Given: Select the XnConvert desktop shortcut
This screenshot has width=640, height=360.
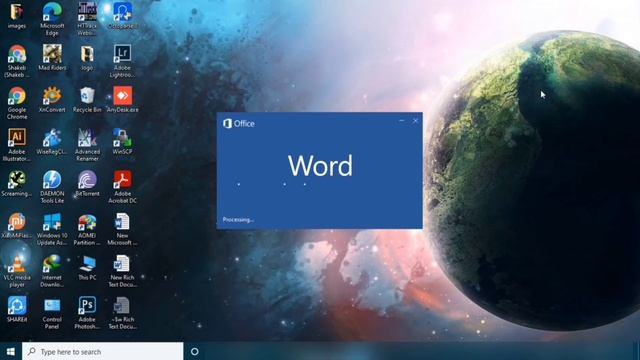Looking at the screenshot, I should click(52, 100).
